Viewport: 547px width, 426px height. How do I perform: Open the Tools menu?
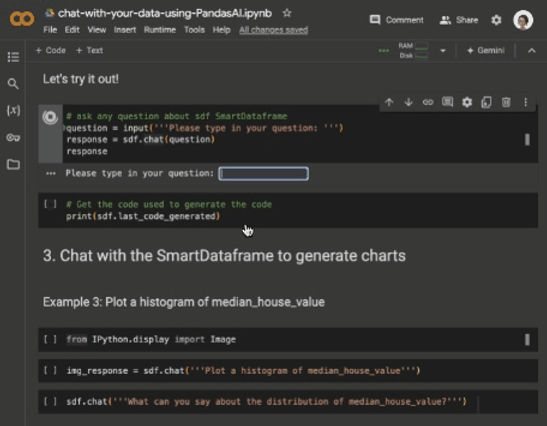194,30
